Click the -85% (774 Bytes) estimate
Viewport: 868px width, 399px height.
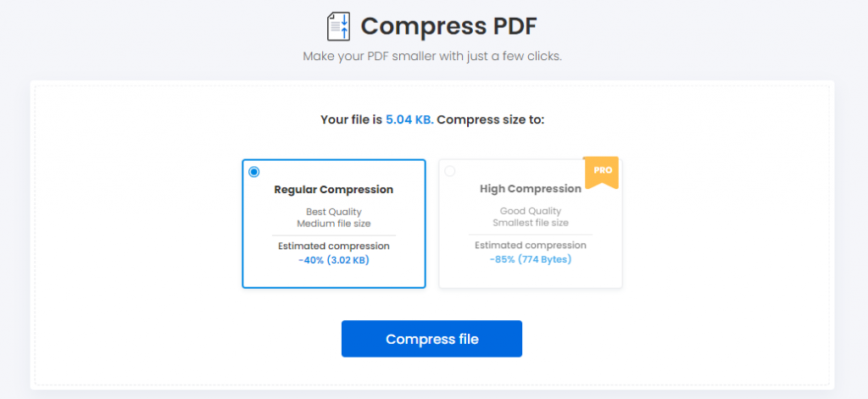coord(530,259)
